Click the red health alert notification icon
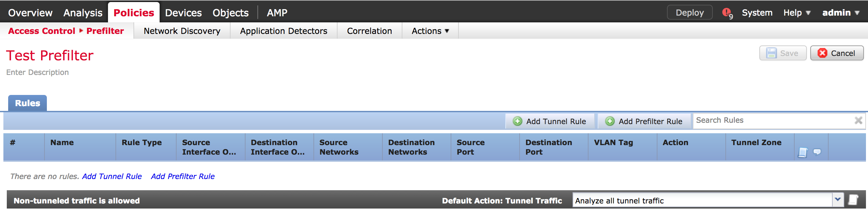Image resolution: width=868 pixels, height=217 pixels. point(726,13)
